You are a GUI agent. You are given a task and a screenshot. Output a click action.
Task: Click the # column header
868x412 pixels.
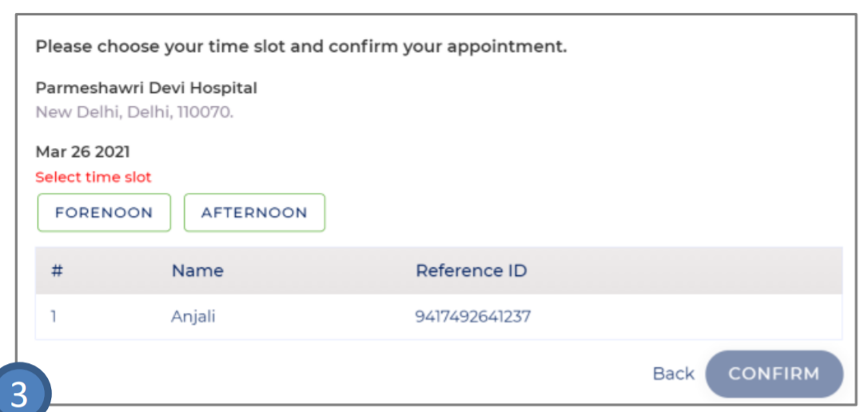tap(57, 270)
